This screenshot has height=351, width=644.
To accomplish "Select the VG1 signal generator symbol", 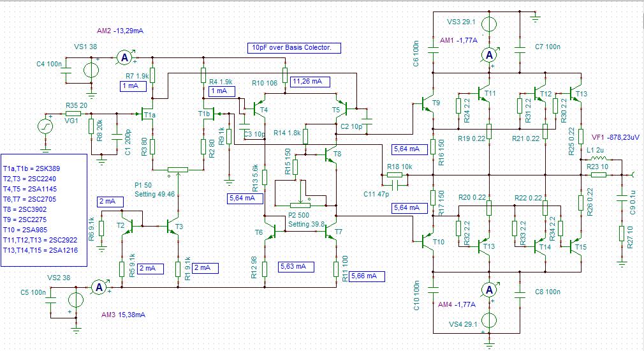I will point(45,126).
